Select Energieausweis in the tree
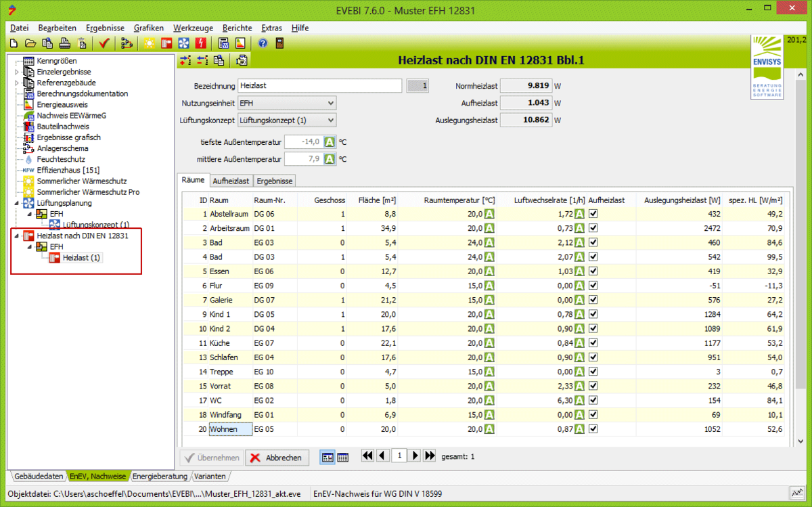The width and height of the screenshot is (812, 507). click(x=62, y=104)
